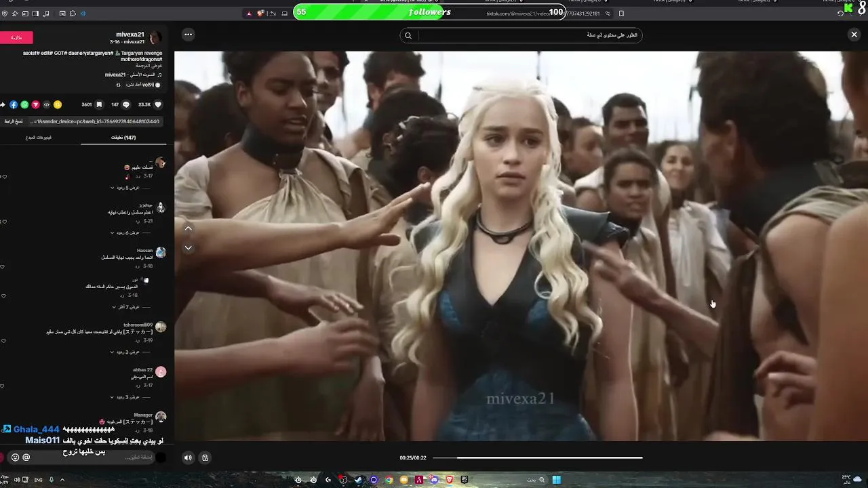The width and height of the screenshot is (868, 488).
Task: Share to Facebook
Action: coord(14,104)
